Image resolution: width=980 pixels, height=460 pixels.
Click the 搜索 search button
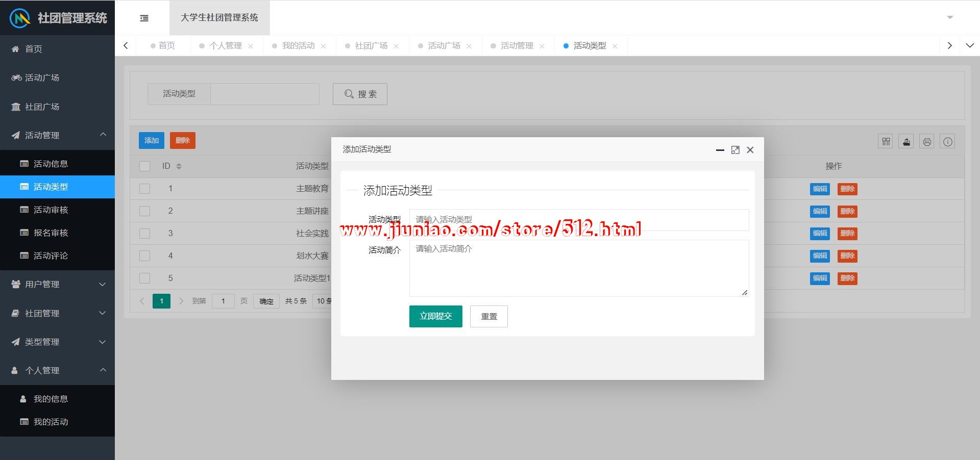pos(360,94)
